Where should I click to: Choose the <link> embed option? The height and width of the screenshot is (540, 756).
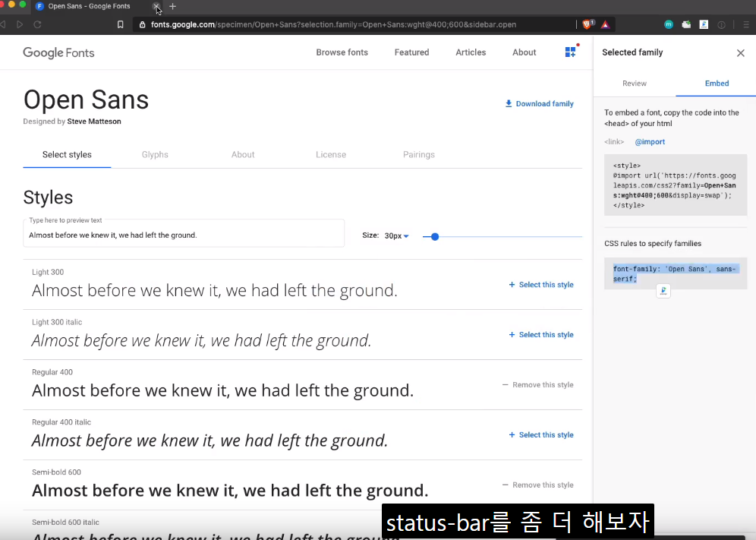[x=614, y=142]
